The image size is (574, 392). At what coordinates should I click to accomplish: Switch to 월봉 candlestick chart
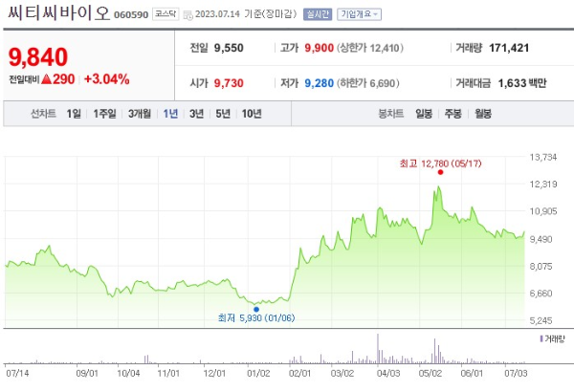click(483, 114)
